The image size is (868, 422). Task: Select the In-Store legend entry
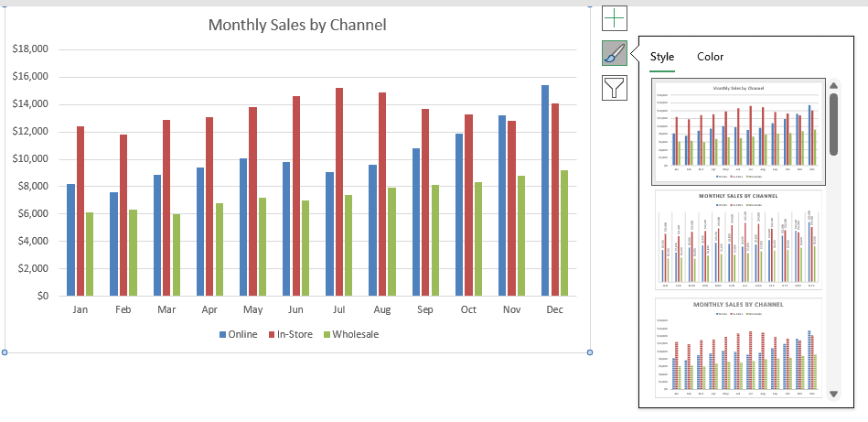click(x=291, y=334)
